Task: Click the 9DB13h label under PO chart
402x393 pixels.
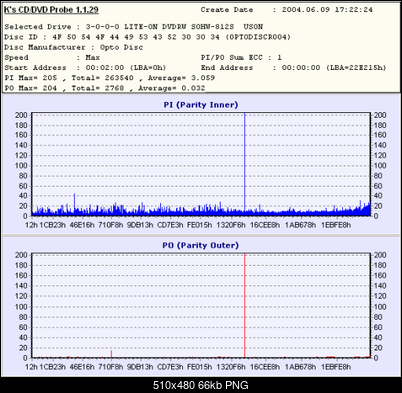Action: [140, 367]
